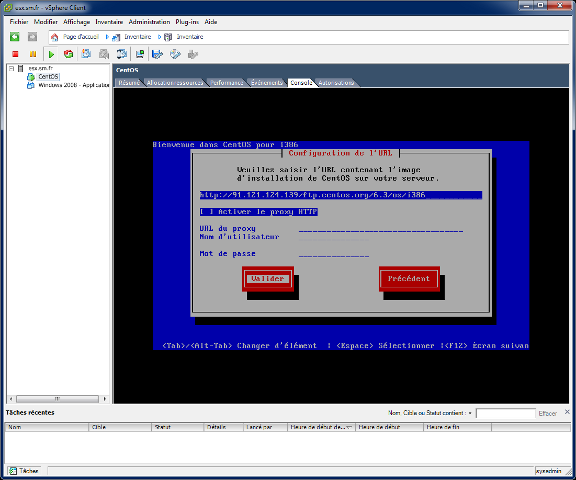Open the dropdown arrow after Page d'accueil
Screen dimensions: 576x480
point(107,37)
